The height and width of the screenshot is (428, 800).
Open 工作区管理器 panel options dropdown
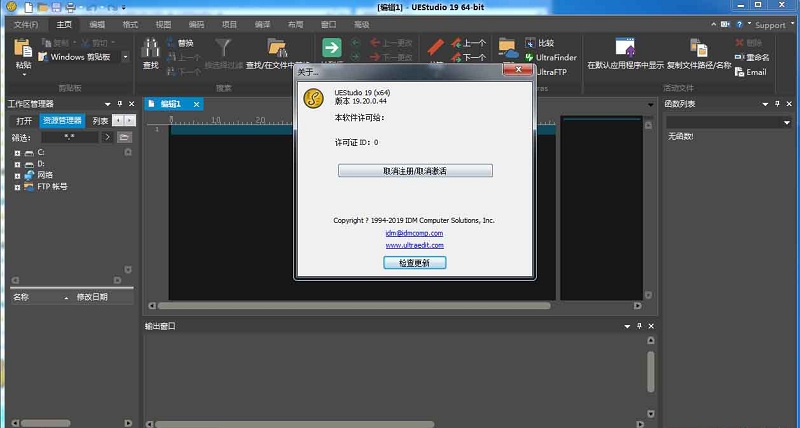click(108, 104)
